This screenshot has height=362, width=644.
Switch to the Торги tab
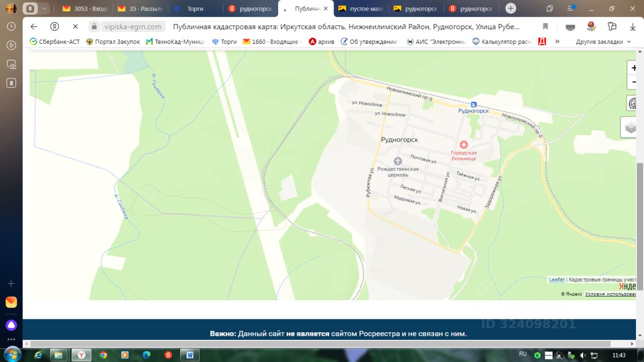tap(195, 9)
